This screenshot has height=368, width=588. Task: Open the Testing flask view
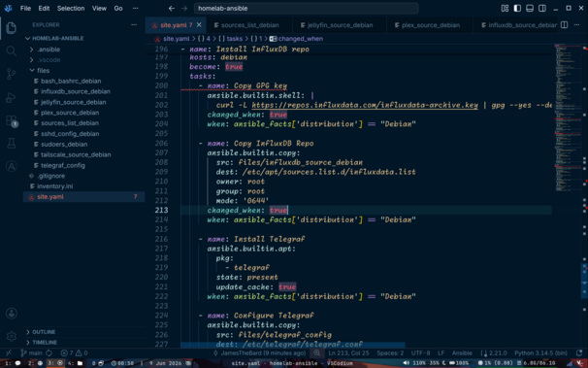pos(12,144)
